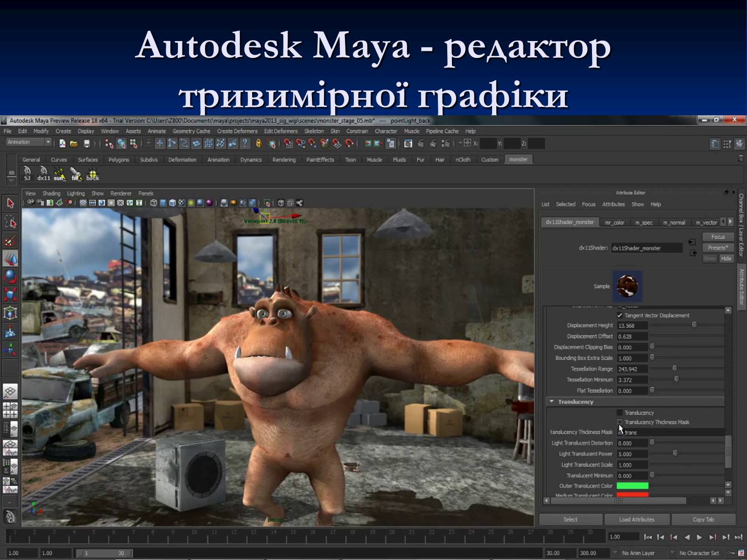Click the back light shelf button

92,174
